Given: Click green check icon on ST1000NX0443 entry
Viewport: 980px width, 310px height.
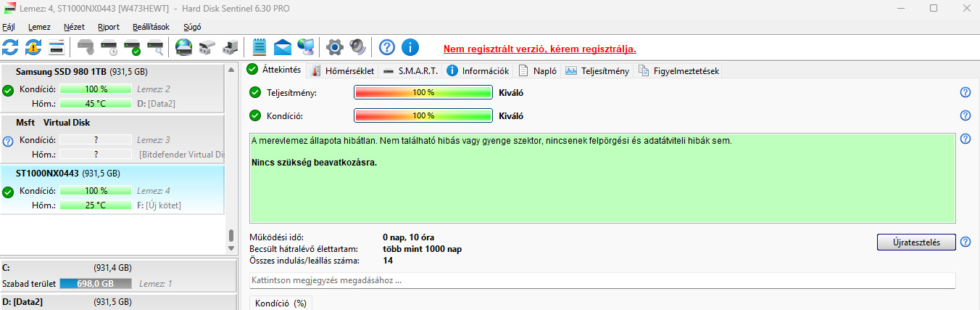Looking at the screenshot, I should (x=8, y=192).
